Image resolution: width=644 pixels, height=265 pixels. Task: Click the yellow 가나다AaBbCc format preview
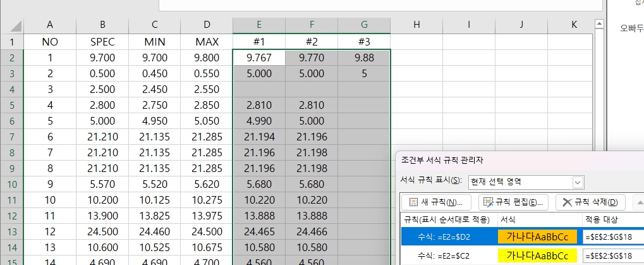537,256
